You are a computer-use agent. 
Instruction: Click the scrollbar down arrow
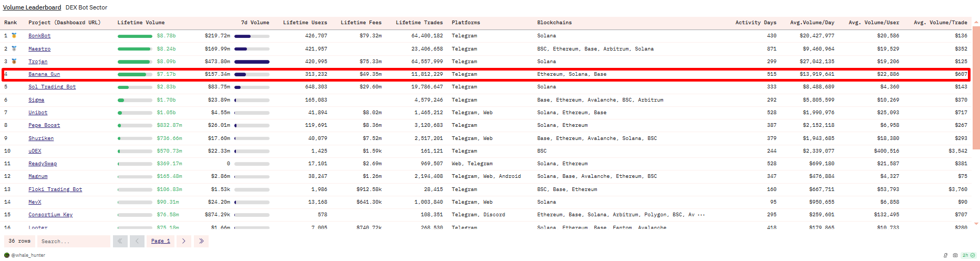(976, 224)
